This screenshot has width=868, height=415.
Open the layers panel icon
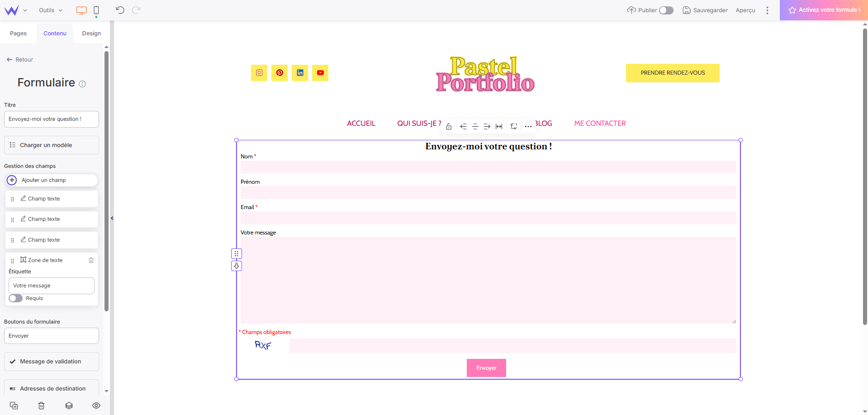coord(69,405)
